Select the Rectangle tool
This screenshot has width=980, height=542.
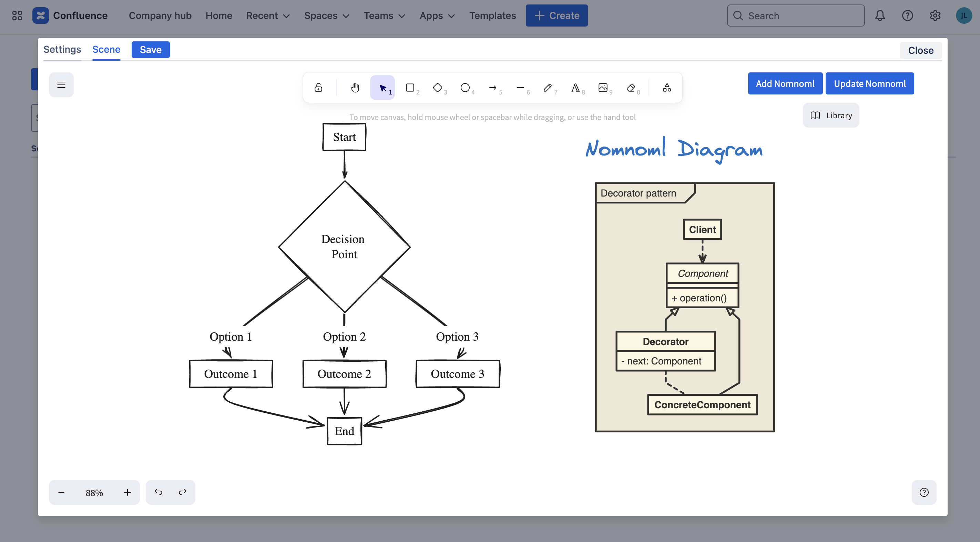point(410,87)
